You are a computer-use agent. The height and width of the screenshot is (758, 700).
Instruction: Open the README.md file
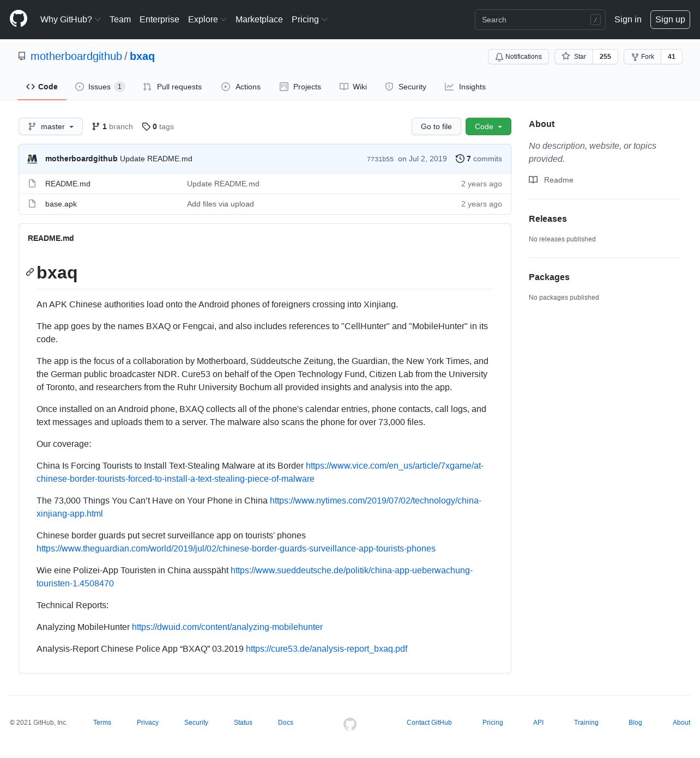pyautogui.click(x=68, y=184)
